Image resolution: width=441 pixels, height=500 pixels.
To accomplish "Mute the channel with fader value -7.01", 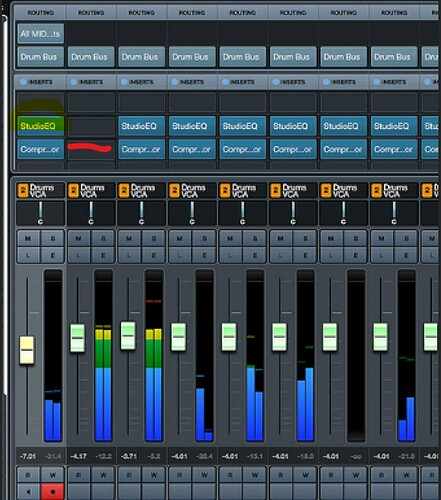I will pos(29,238).
